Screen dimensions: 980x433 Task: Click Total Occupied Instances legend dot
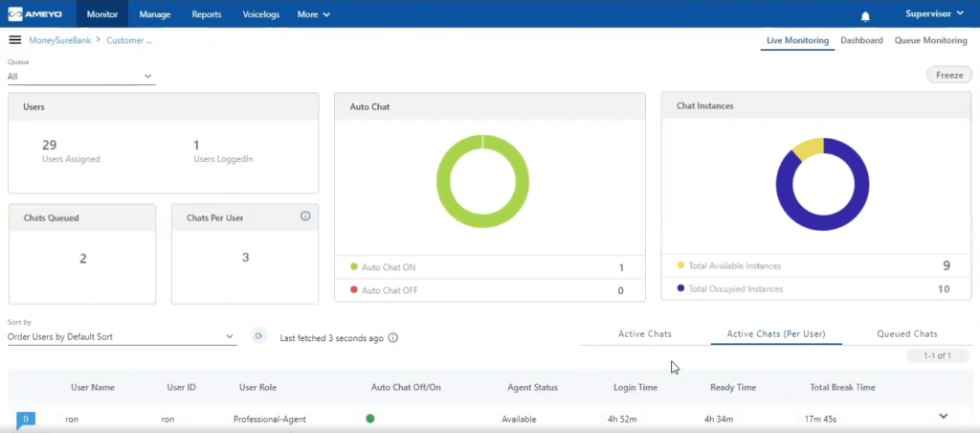point(680,288)
